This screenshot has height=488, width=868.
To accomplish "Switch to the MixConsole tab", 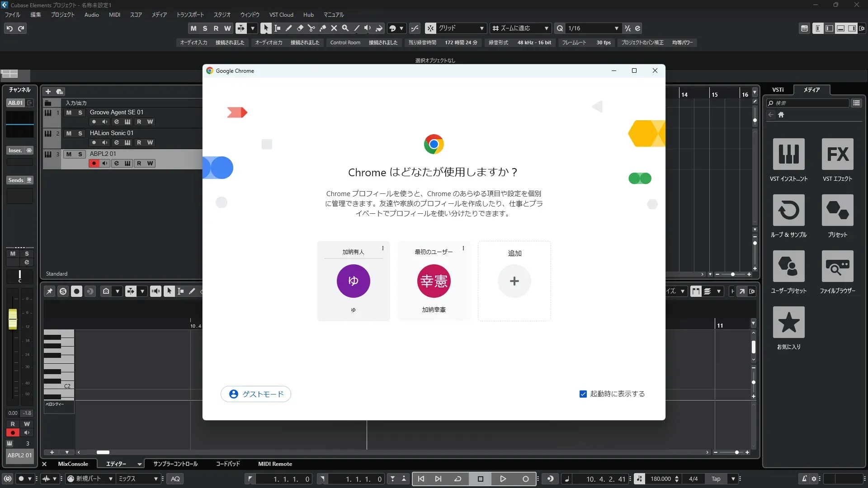I will [x=73, y=464].
